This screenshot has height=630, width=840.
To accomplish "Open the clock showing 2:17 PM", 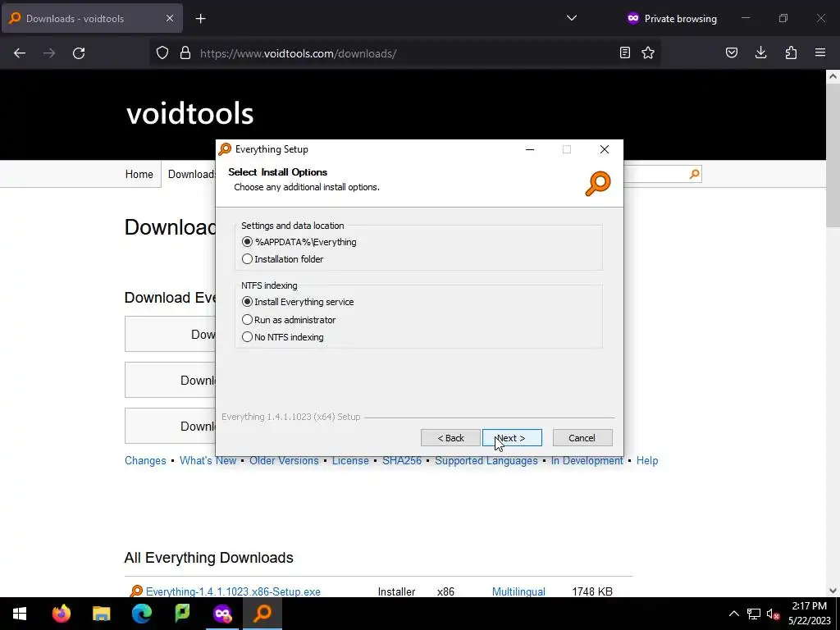I will coord(809,614).
